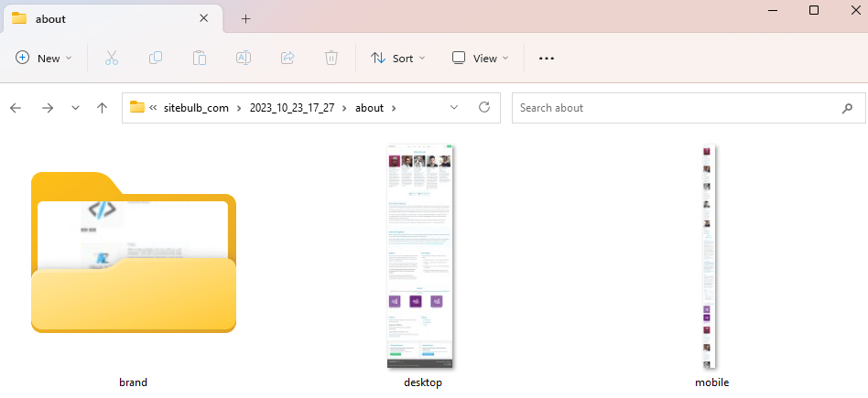Expand chevron after sitebulb_com
This screenshot has height=398, width=868.
click(x=239, y=108)
